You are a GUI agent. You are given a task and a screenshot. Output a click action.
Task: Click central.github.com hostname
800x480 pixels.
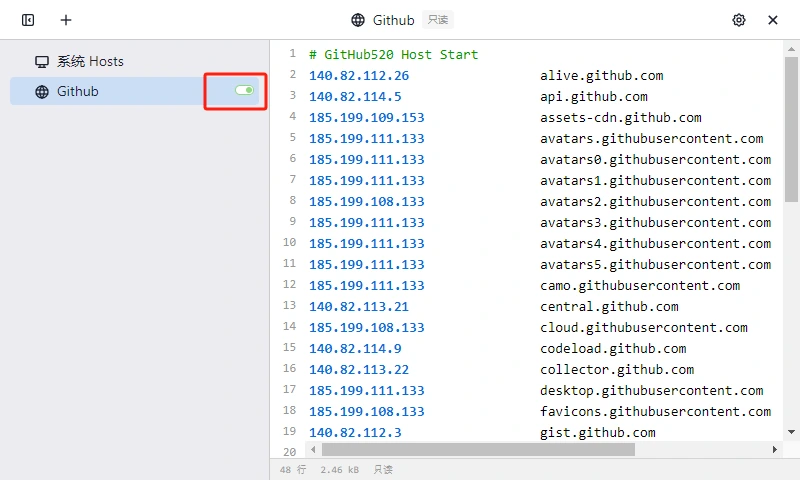[x=609, y=307]
